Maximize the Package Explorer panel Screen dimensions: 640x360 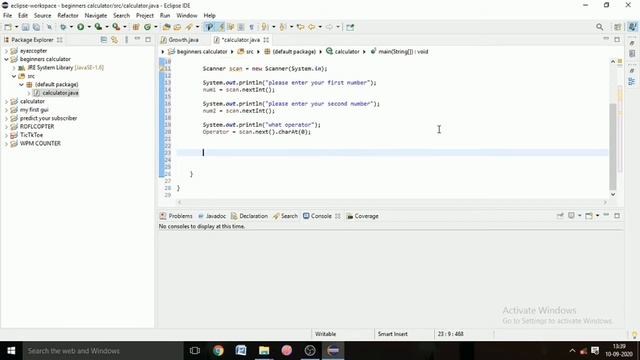coord(148,40)
